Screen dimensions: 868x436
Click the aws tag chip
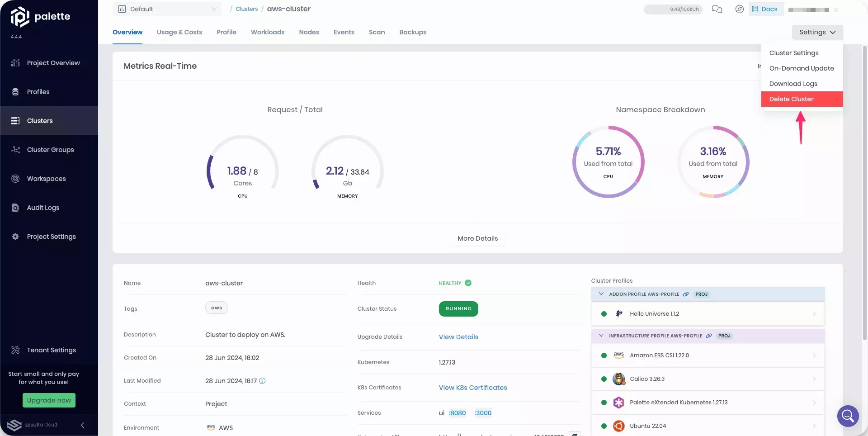[x=217, y=308]
